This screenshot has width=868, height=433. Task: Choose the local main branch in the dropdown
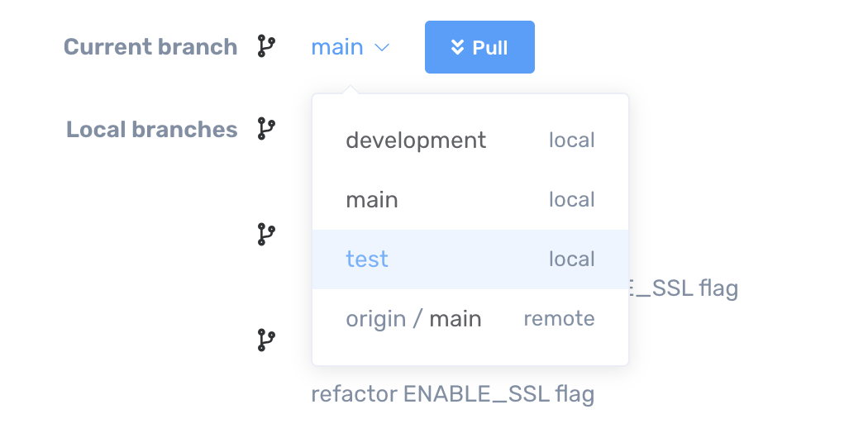372,200
